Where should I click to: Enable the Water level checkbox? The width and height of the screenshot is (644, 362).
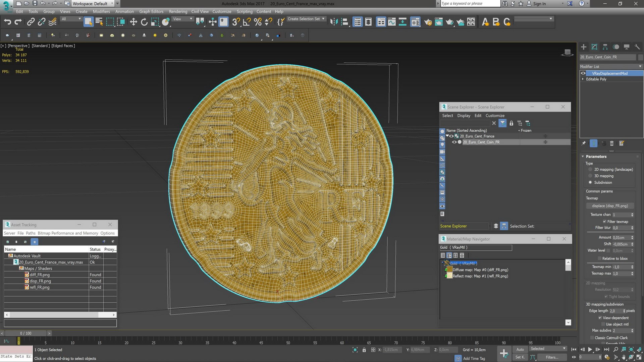(x=608, y=250)
